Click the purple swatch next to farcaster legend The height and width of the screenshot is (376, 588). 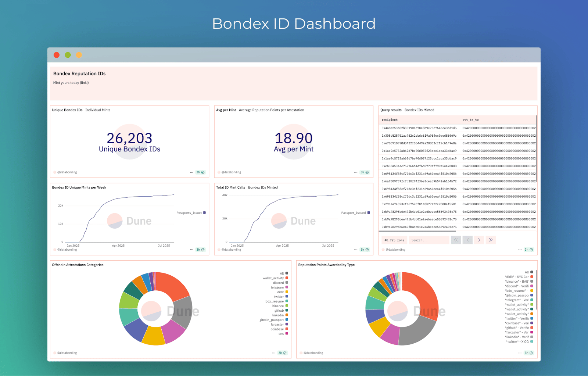click(287, 324)
